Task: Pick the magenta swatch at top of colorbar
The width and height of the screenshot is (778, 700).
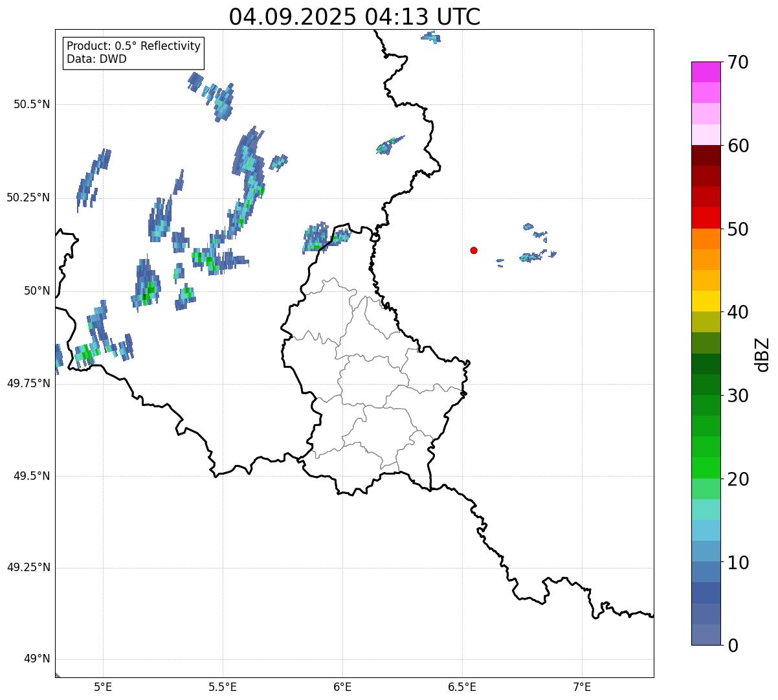Action: [710, 72]
